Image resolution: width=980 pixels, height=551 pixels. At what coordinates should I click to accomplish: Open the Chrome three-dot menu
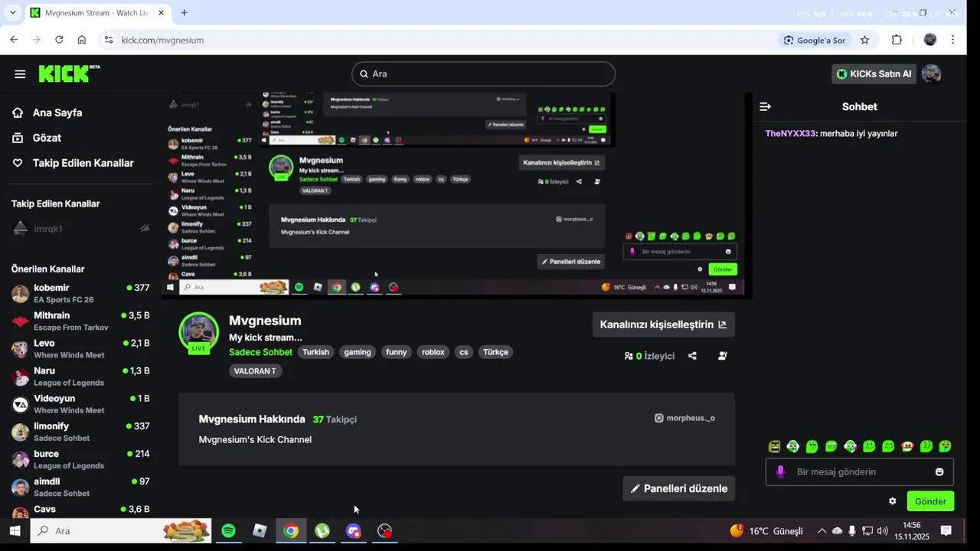pyautogui.click(x=952, y=40)
